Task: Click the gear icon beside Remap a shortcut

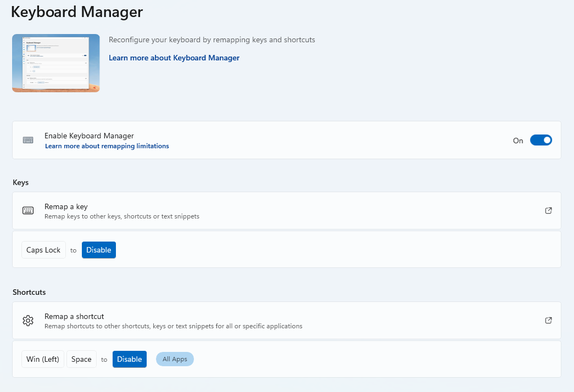Action: tap(28, 320)
